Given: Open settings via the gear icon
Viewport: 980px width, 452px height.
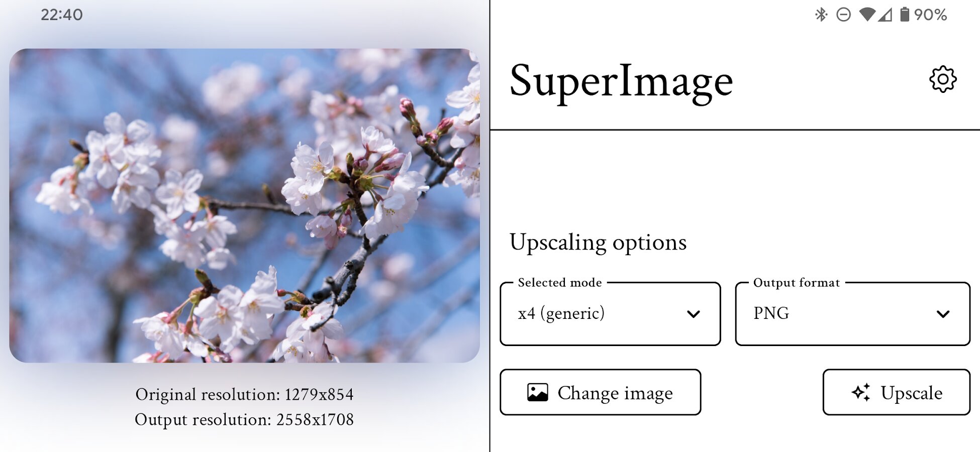Looking at the screenshot, I should pos(943,79).
